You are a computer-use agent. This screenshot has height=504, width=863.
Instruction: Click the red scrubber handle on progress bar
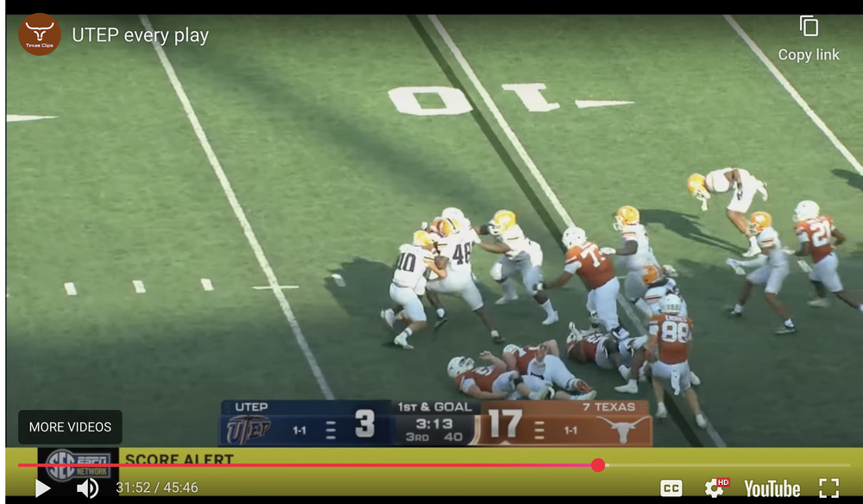pyautogui.click(x=598, y=465)
